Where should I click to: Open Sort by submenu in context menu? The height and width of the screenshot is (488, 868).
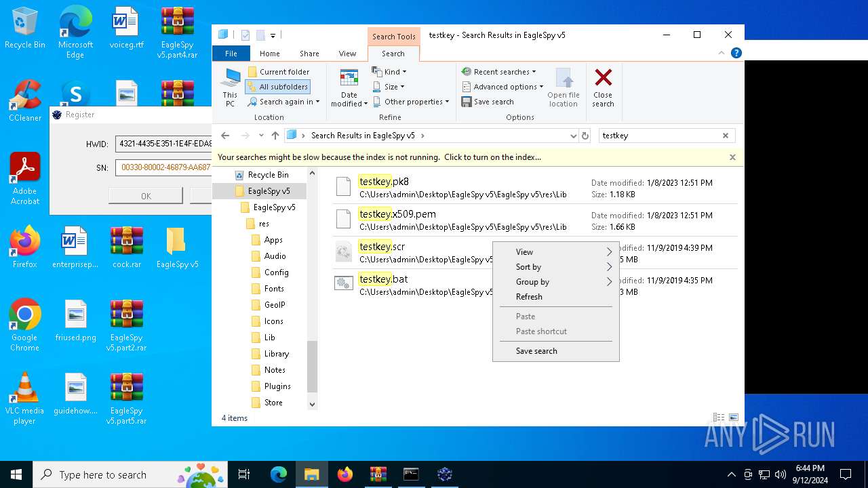555,267
